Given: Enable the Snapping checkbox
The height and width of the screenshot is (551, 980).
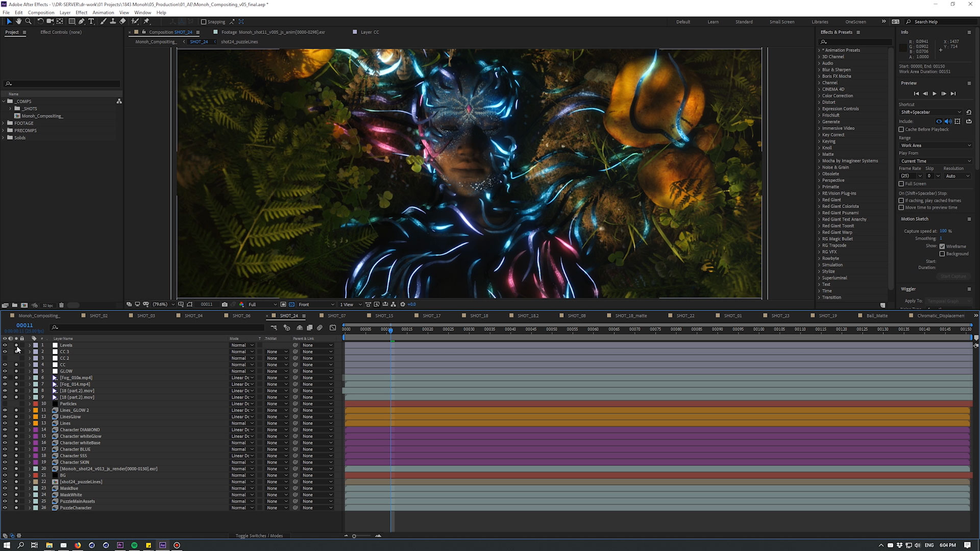Looking at the screenshot, I should [204, 22].
